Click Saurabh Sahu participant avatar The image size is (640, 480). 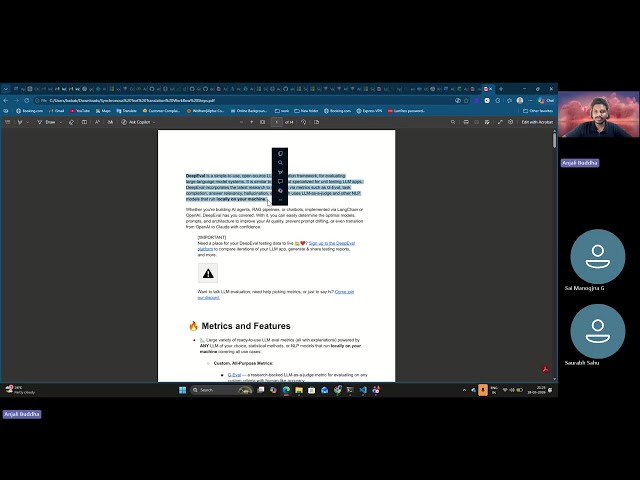coord(598,331)
